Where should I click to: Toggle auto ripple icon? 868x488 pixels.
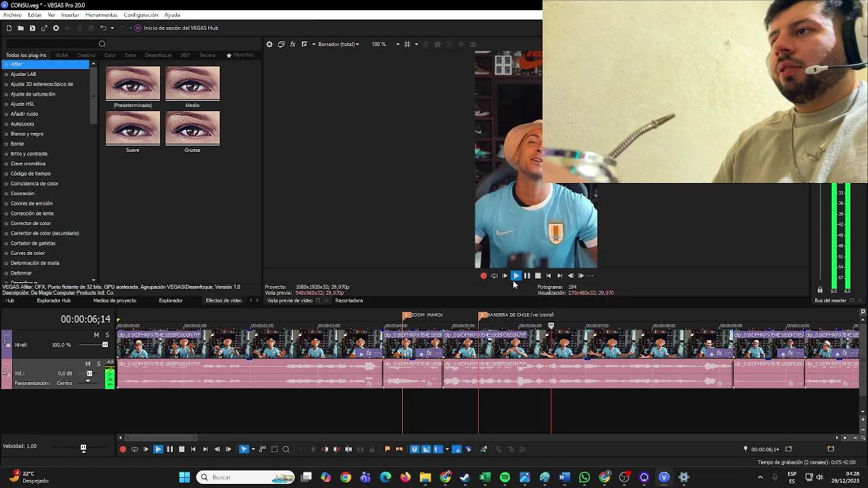(x=437, y=449)
